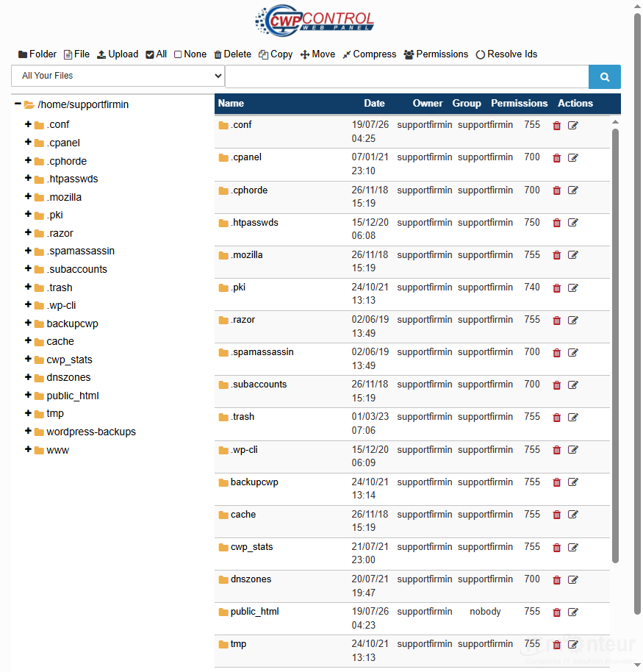
Task: Click the search magnifier button
Action: pos(605,76)
